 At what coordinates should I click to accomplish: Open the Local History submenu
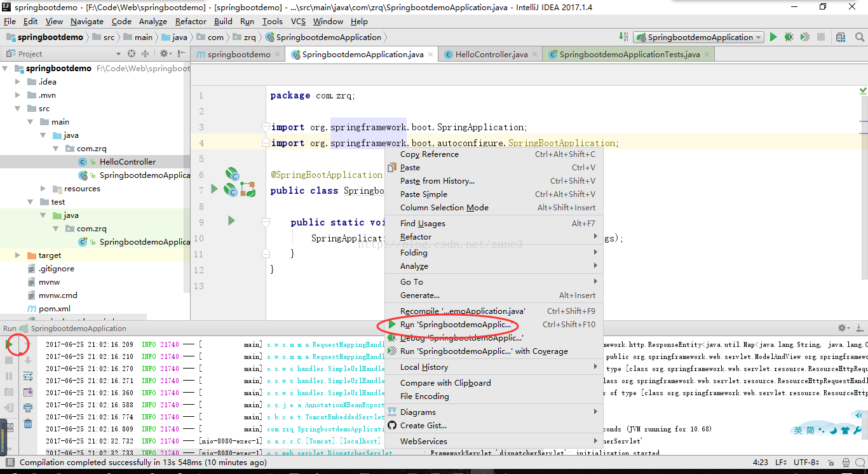tap(493, 367)
